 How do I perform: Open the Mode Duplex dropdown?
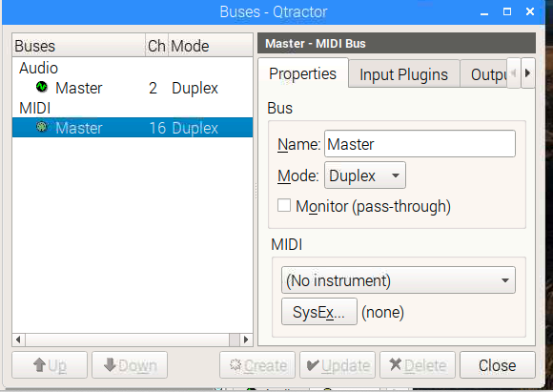point(365,175)
